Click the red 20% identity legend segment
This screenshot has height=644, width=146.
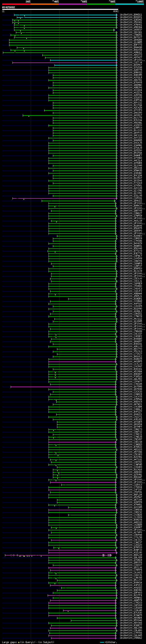click(x=16, y=4)
